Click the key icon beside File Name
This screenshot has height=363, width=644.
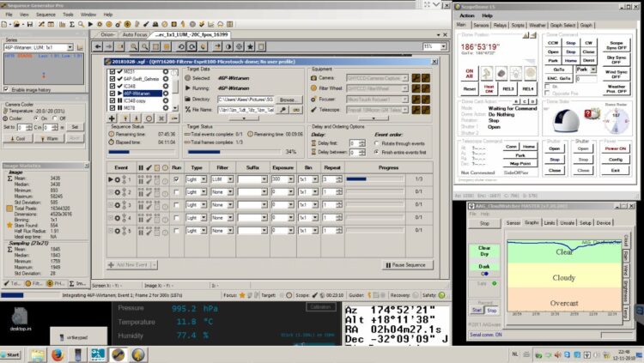pyautogui.click(x=283, y=110)
